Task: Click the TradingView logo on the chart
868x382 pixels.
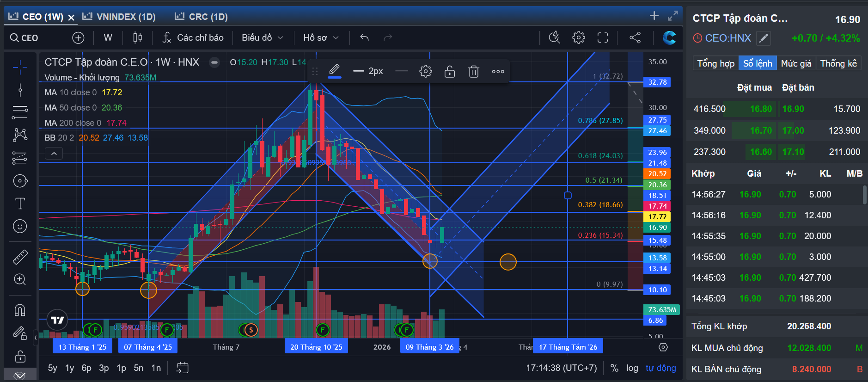Action: pos(57,320)
